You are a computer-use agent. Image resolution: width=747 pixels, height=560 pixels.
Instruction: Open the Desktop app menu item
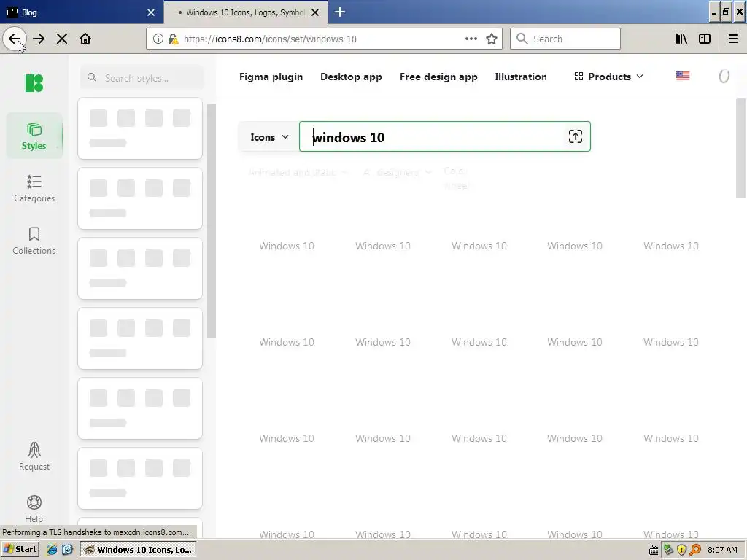point(351,77)
